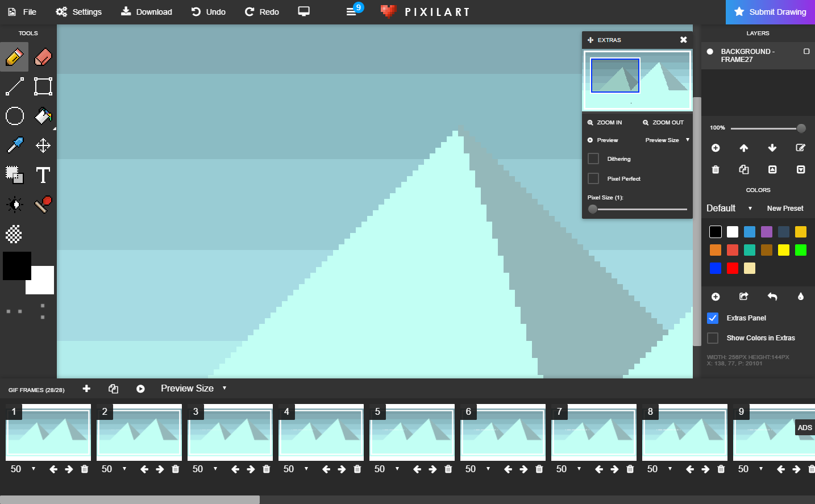
Task: Click ZOOM IN in the Extras panel
Action: pyautogui.click(x=605, y=122)
